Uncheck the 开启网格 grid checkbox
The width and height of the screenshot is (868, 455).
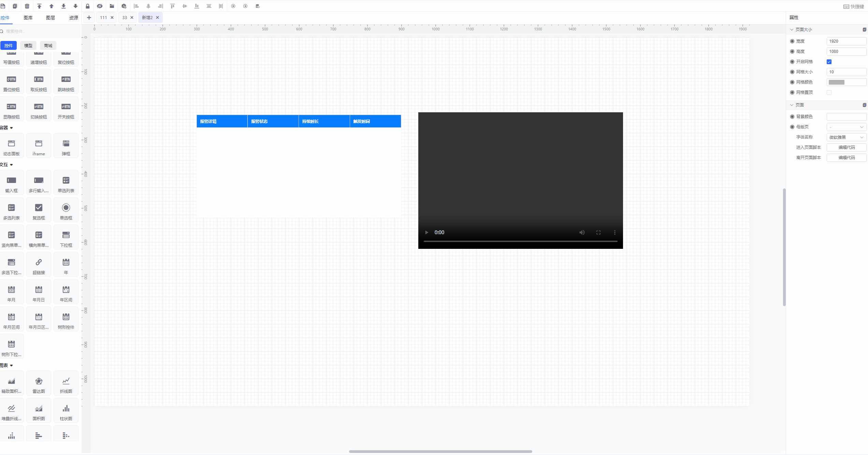coord(829,62)
